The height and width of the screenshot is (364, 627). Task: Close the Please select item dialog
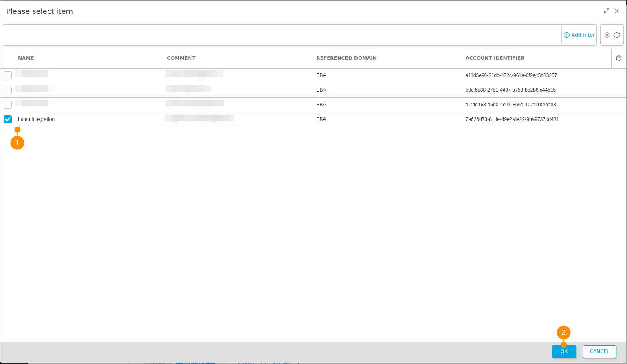tap(617, 11)
